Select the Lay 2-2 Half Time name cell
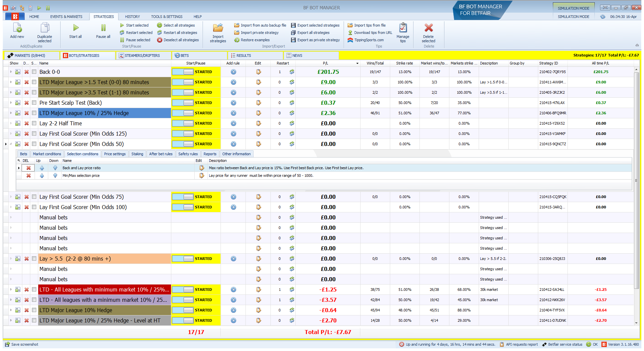The height and width of the screenshot is (351, 644). (x=104, y=123)
